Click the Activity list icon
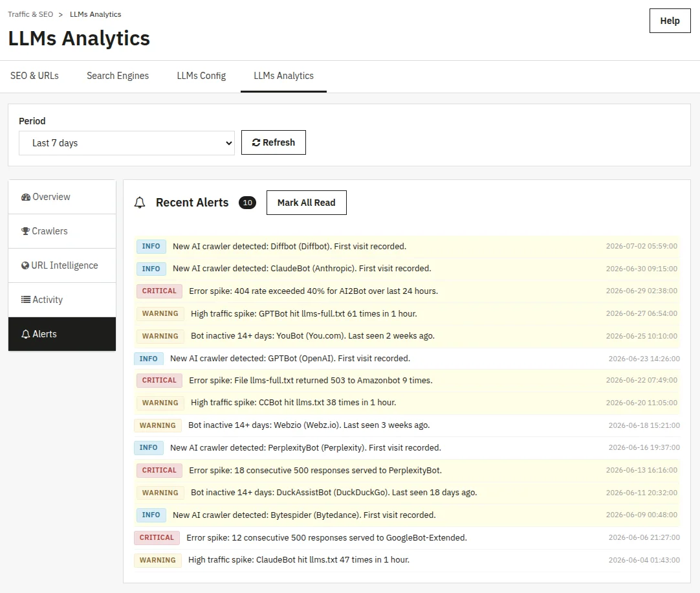The height and width of the screenshot is (593, 700). (26, 299)
